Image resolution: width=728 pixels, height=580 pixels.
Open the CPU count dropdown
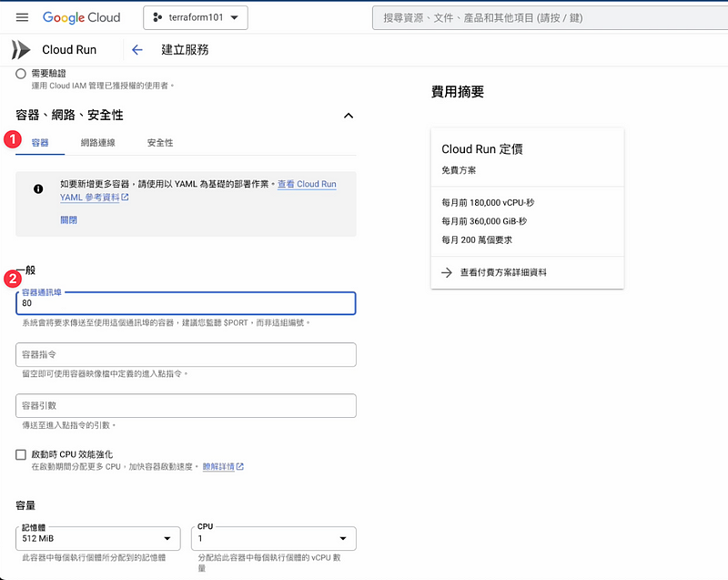(274, 539)
